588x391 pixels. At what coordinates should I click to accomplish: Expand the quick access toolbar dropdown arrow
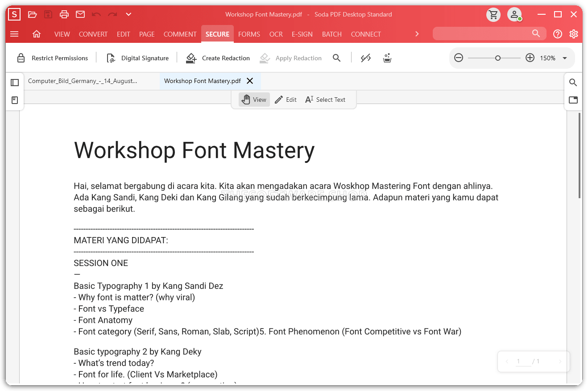(128, 14)
